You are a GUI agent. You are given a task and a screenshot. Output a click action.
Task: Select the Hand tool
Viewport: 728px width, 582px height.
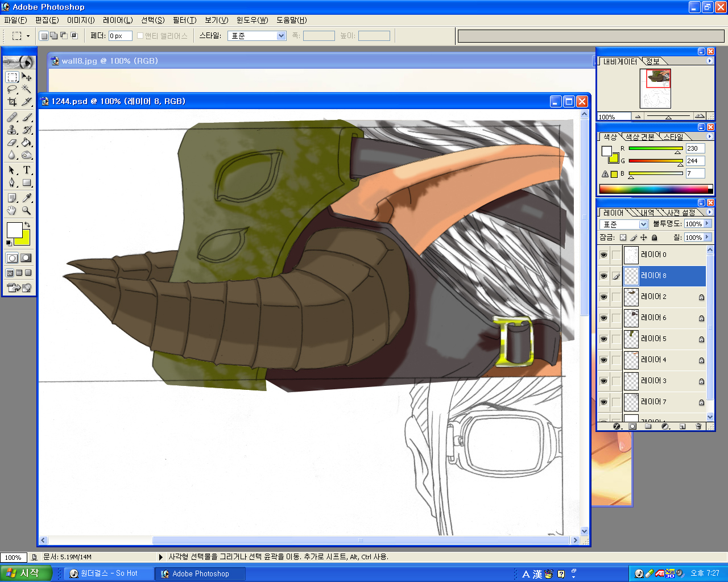pyautogui.click(x=12, y=210)
